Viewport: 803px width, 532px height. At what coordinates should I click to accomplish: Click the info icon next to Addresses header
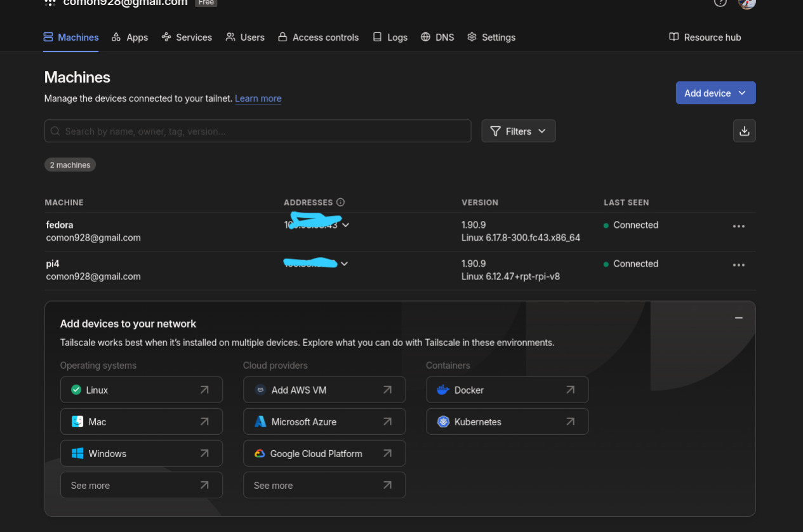point(341,202)
